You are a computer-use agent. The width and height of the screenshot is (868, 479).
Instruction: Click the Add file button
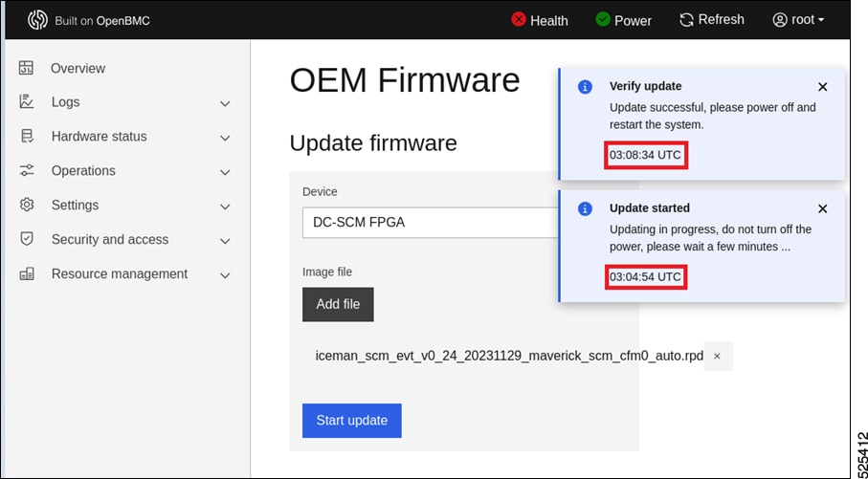coord(338,304)
